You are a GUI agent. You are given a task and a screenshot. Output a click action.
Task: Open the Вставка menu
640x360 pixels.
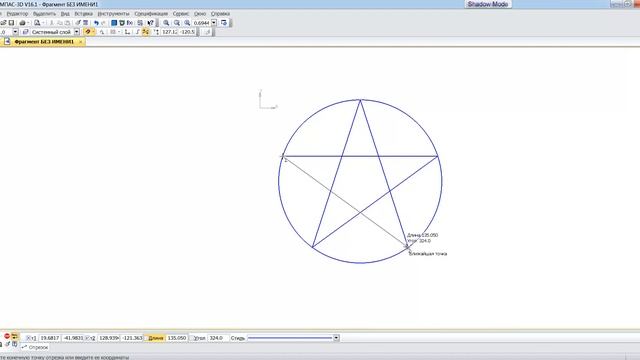point(83,13)
